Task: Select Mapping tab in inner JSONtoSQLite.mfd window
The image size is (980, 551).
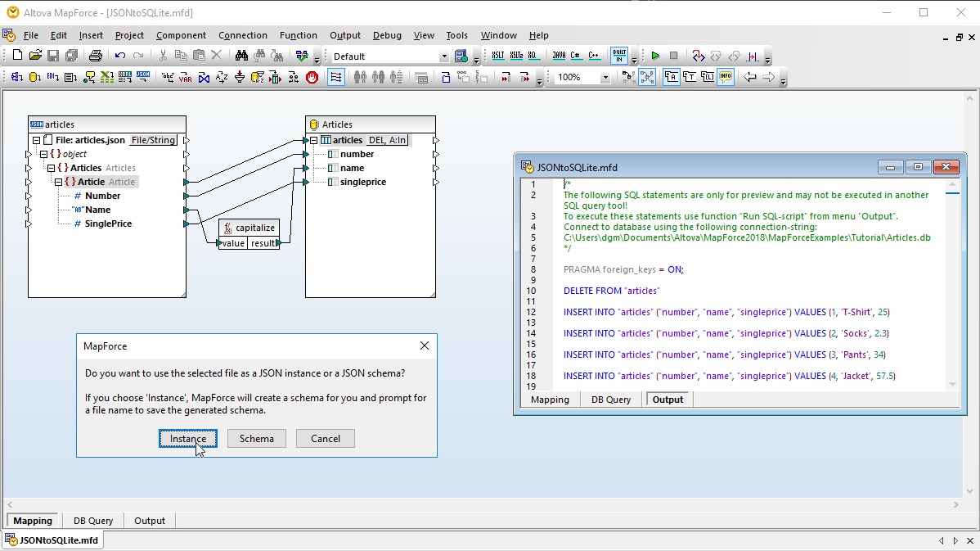Action: pos(550,400)
